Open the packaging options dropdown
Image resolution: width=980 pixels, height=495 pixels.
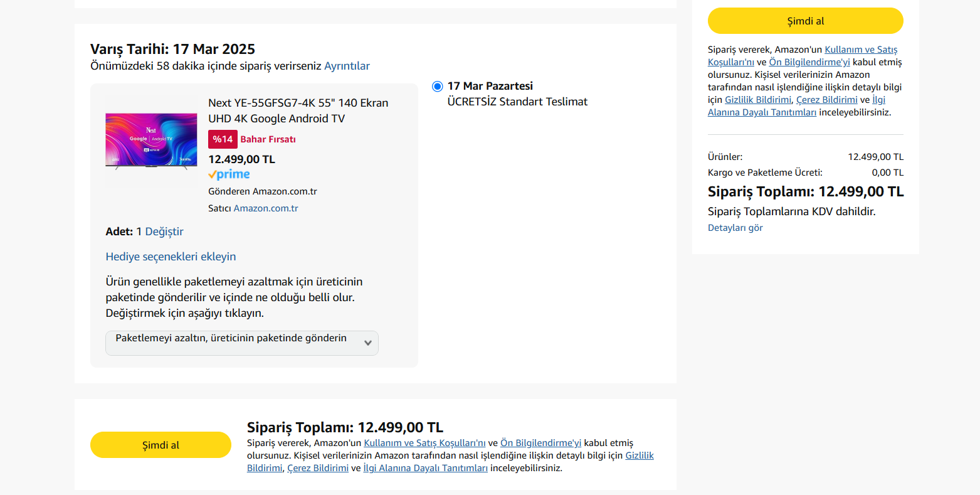coord(241,343)
